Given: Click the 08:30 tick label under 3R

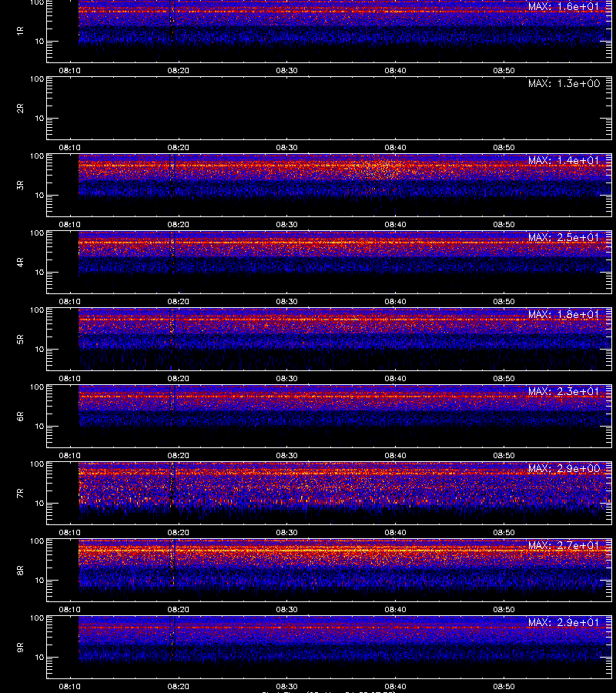Looking at the screenshot, I should [x=286, y=225].
